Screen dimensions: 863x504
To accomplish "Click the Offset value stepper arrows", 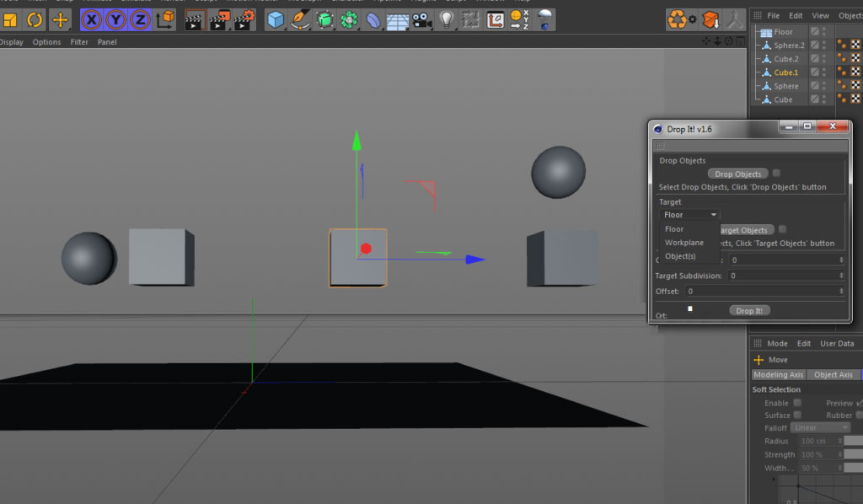I will (x=841, y=291).
